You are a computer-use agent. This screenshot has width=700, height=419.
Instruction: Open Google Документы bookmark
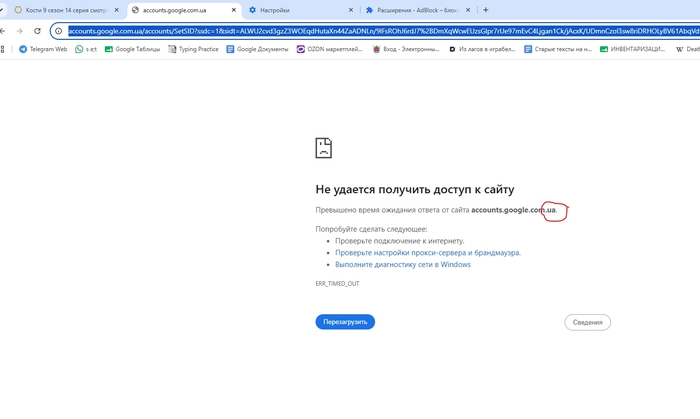[257, 49]
